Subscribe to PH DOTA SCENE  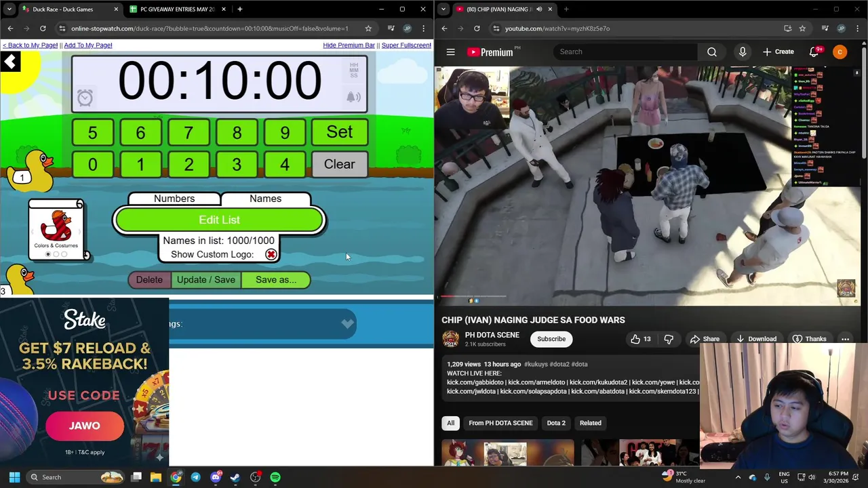tap(551, 339)
